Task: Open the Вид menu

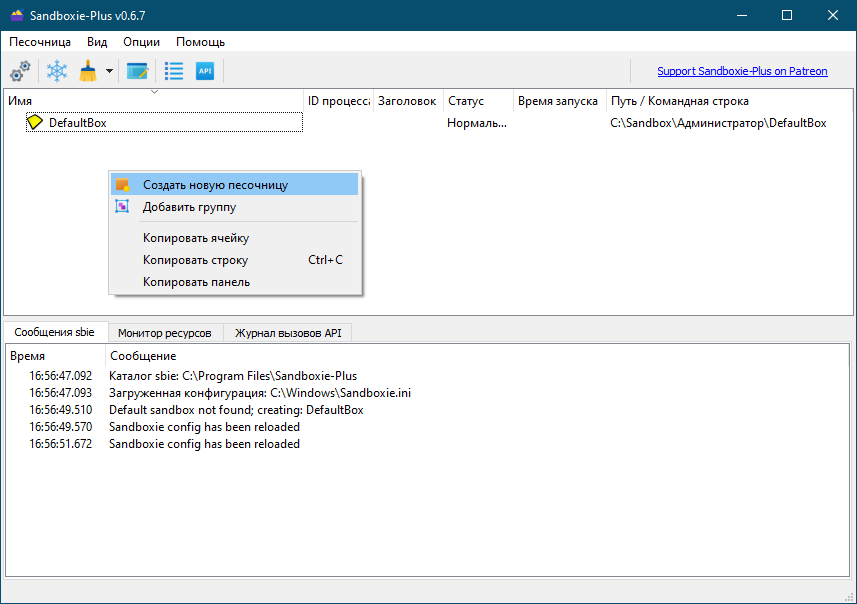Action: 97,42
